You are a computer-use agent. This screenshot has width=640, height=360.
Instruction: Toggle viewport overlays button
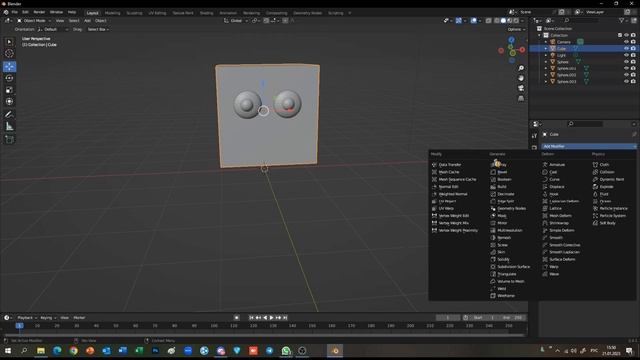[x=473, y=20]
